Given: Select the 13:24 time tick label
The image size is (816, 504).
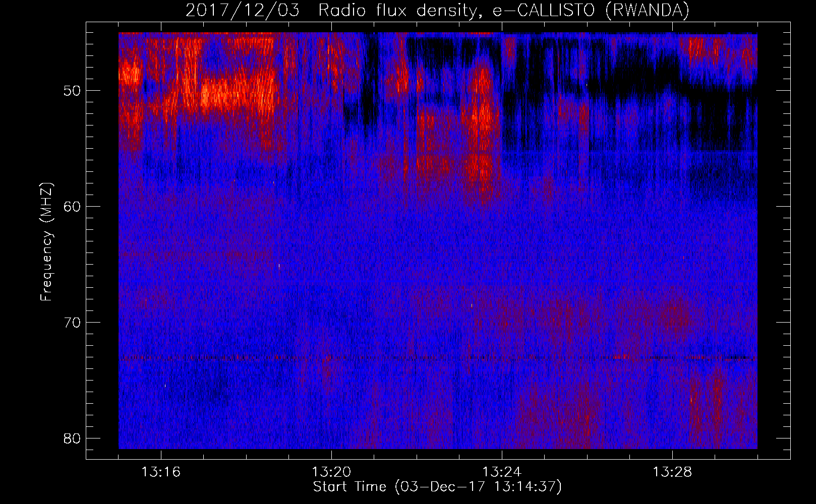Looking at the screenshot, I should click(502, 472).
